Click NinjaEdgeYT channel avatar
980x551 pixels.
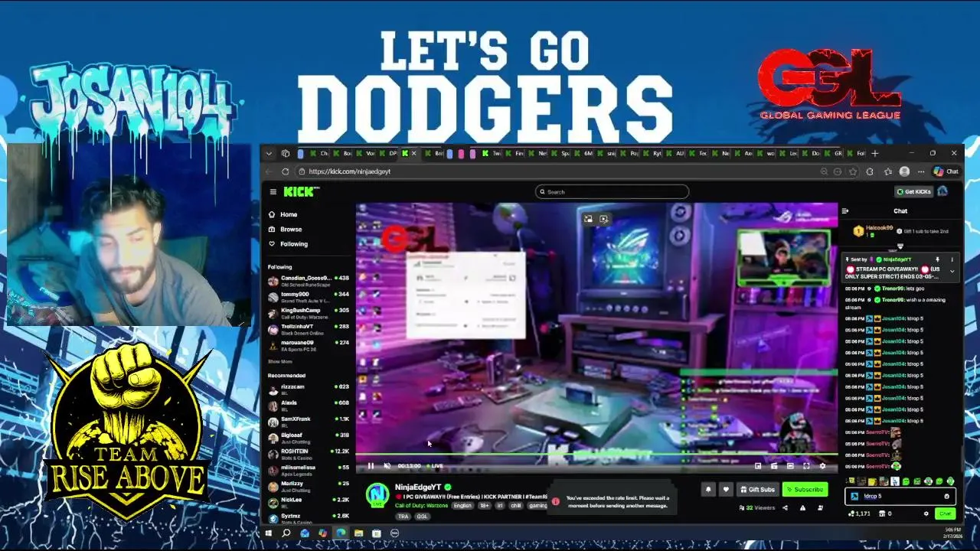[377, 494]
